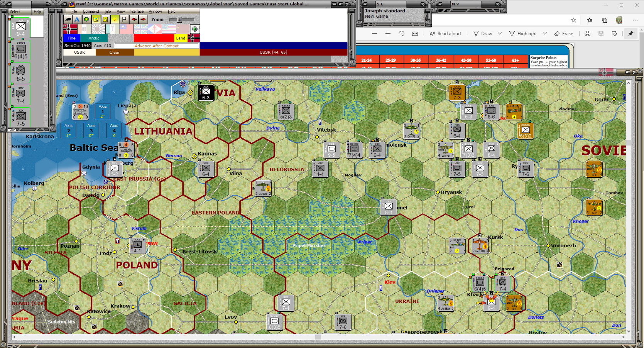Viewport: 644px width, 348px height.
Task: Click the PDF zoom out minus icon
Action: click(x=374, y=34)
